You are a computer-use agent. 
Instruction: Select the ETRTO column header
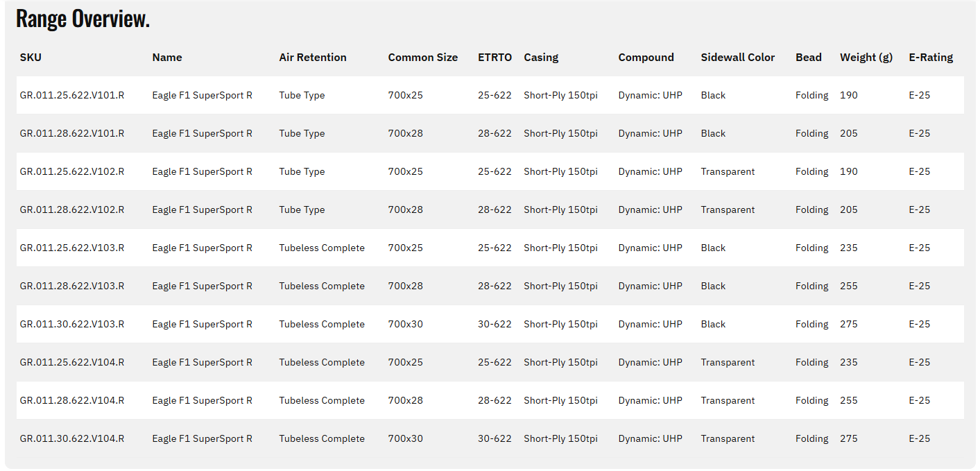(x=495, y=58)
